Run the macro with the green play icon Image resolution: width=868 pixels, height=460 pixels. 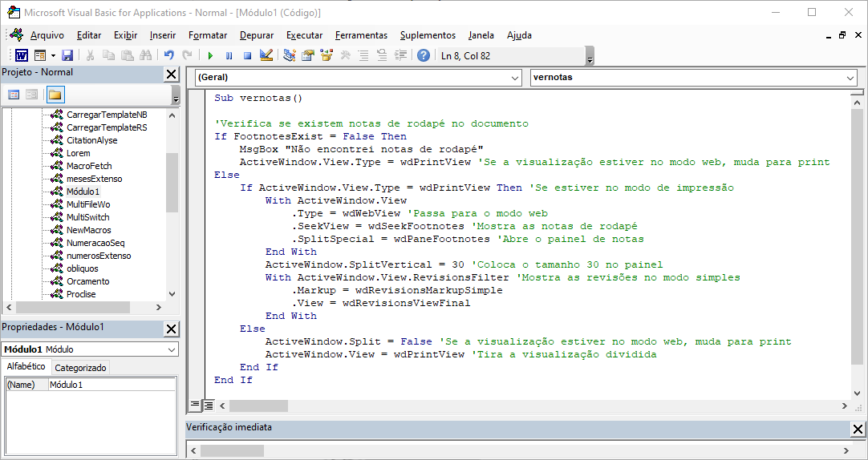[210, 55]
